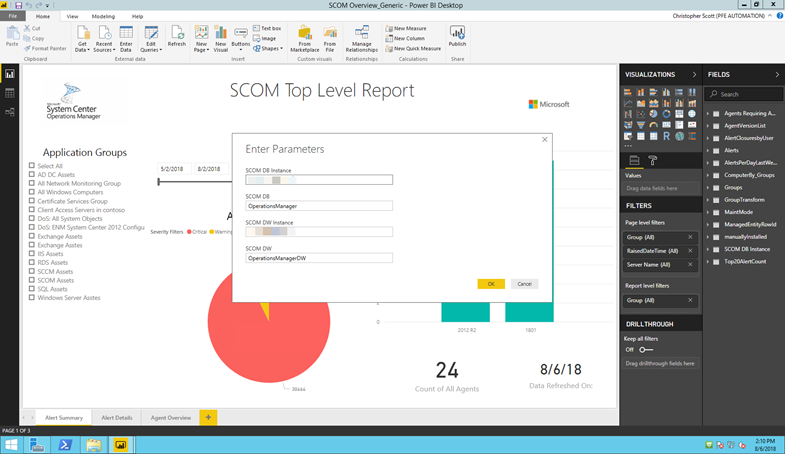The height and width of the screenshot is (454, 785).
Task: Switch to the Agent Overview page tab
Action: [171, 417]
